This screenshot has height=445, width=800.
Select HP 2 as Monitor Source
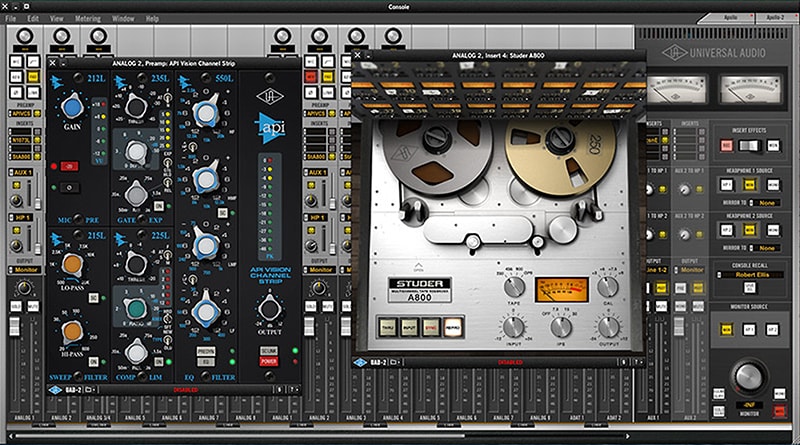[772, 330]
